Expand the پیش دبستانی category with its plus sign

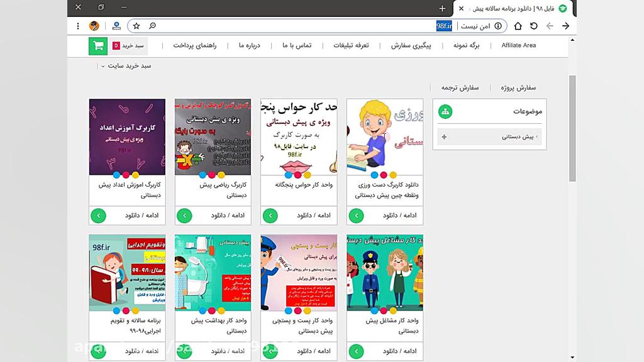pos(444,136)
